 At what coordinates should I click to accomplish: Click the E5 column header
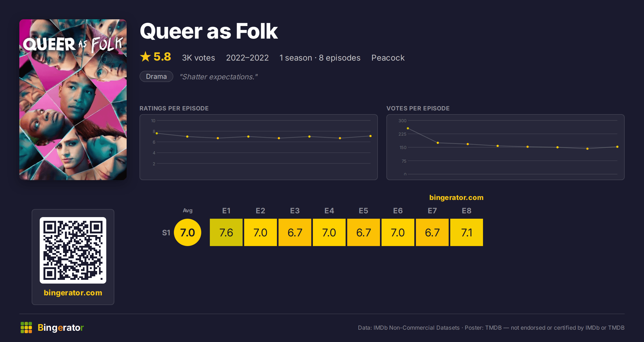364,211
